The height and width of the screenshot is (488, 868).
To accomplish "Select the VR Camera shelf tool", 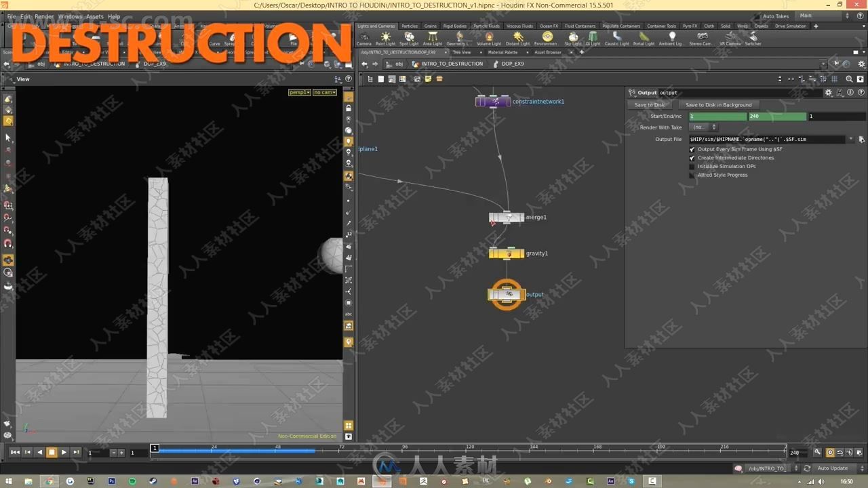I will pyautogui.click(x=730, y=39).
